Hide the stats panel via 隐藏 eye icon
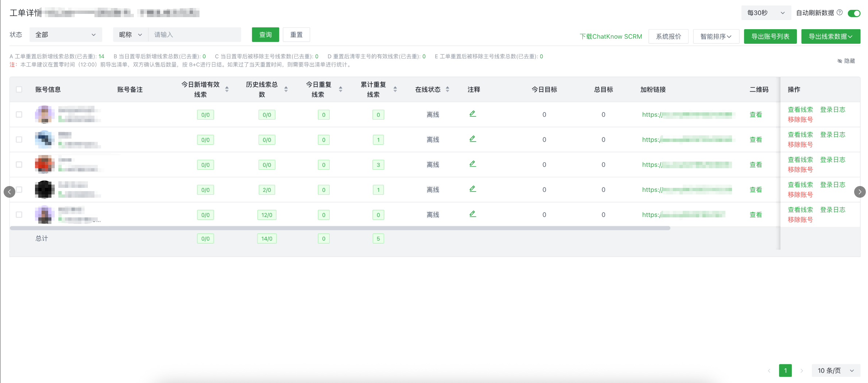The width and height of the screenshot is (868, 383). click(840, 61)
